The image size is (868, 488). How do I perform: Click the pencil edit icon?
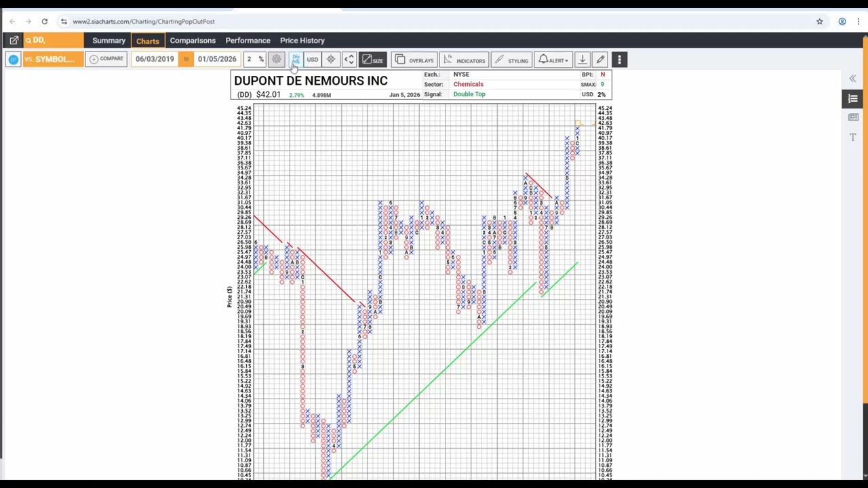[600, 60]
